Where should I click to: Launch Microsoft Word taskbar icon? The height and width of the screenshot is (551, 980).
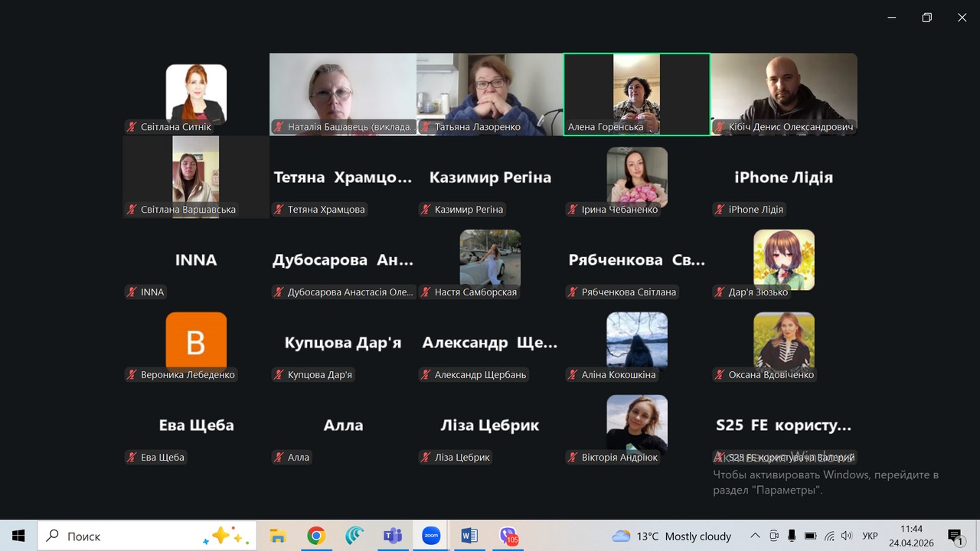pos(469,536)
